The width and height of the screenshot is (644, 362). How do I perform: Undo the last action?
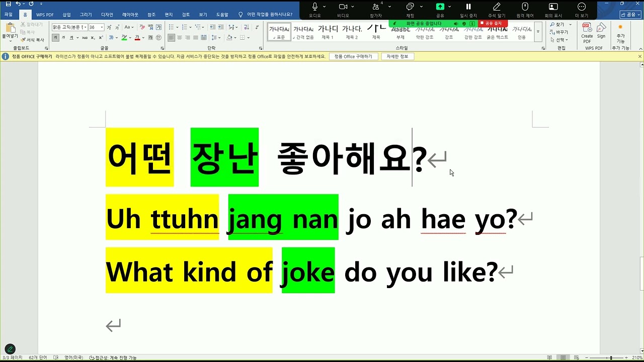[x=18, y=4]
